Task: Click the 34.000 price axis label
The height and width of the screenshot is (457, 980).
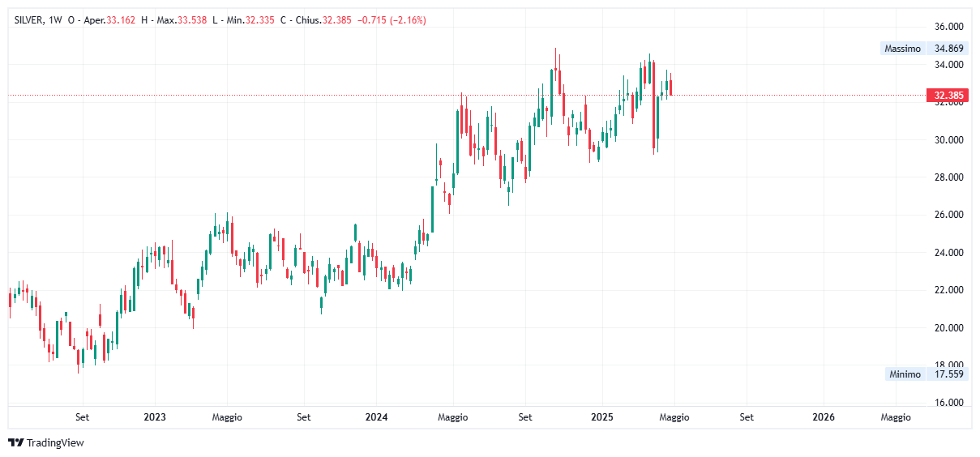Action: (x=948, y=65)
